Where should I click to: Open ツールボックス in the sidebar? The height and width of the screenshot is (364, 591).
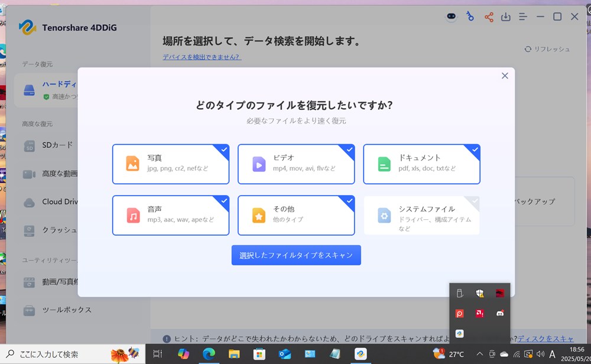tap(66, 310)
